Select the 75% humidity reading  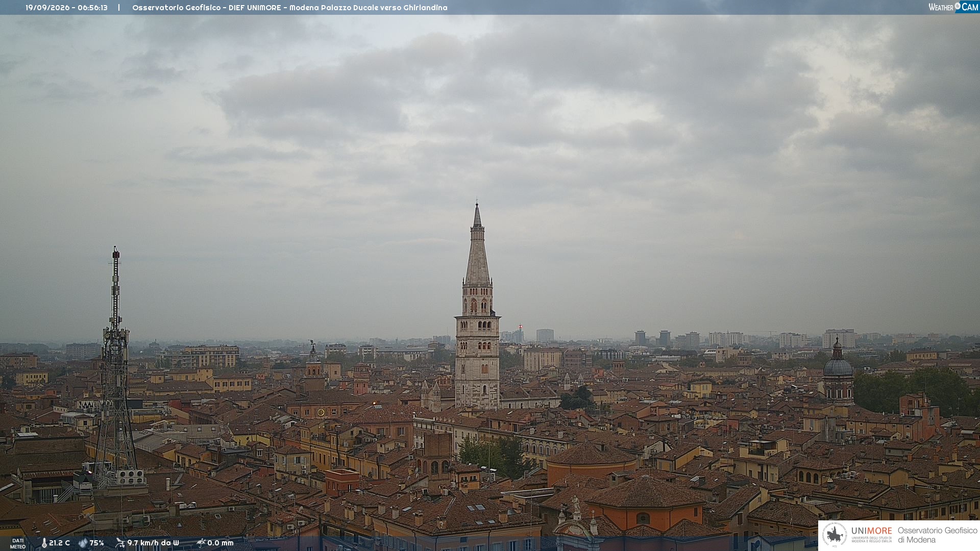click(97, 543)
